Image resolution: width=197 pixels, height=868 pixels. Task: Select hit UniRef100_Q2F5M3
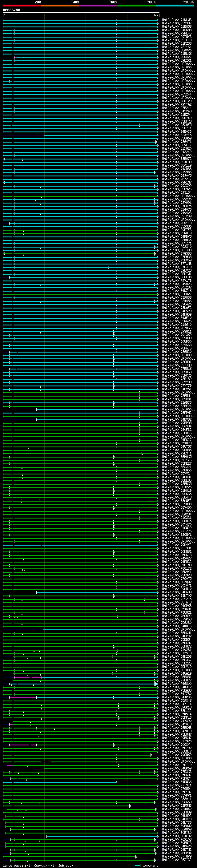click(176, 805)
